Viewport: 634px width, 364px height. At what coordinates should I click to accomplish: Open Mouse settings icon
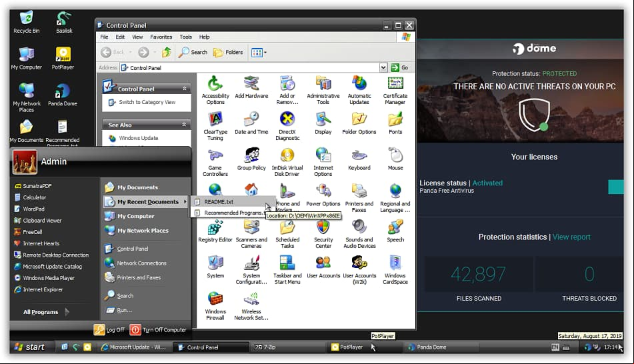[x=395, y=159]
